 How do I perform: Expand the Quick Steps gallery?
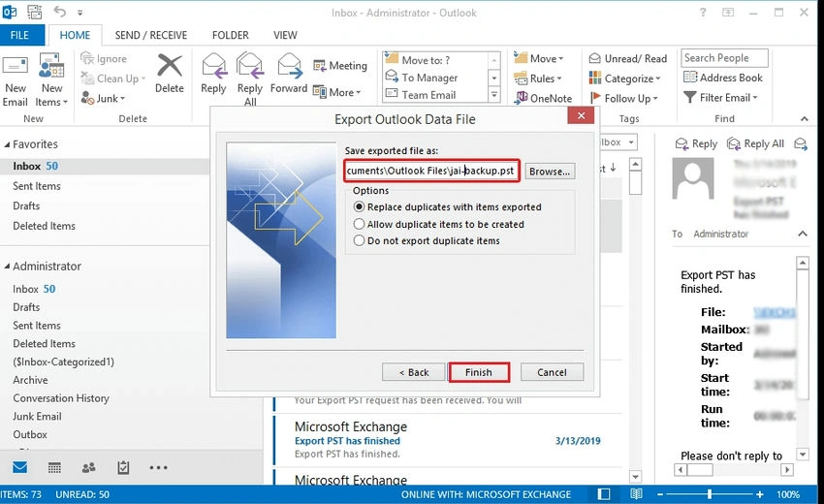494,95
